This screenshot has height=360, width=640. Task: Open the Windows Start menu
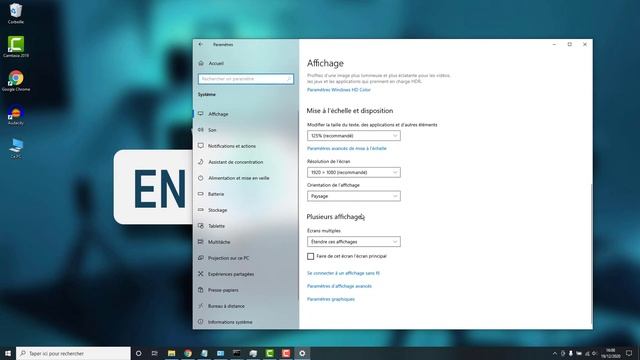(x=8, y=353)
